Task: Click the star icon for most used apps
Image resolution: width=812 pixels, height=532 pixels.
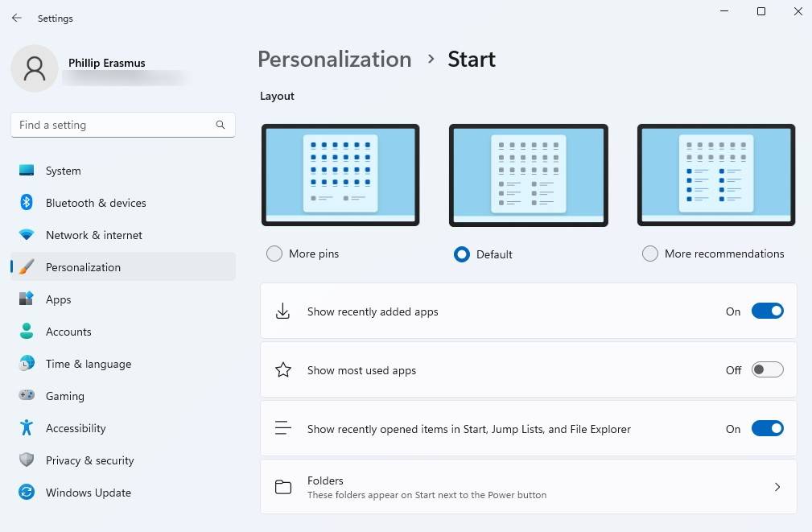Action: [x=282, y=370]
